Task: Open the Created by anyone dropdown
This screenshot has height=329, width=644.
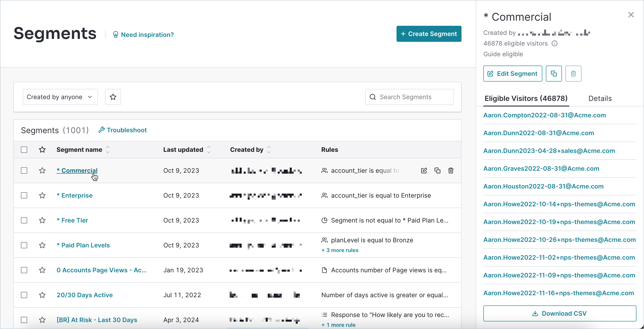Action: [x=60, y=97]
